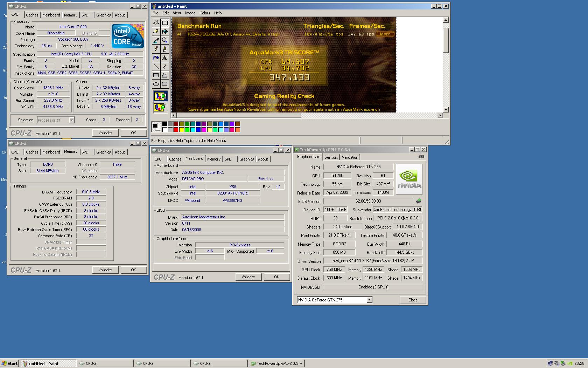The width and height of the screenshot is (588, 368).
Task: Click the Paint horizontal scrollbar left arrow
Action: pos(174,115)
